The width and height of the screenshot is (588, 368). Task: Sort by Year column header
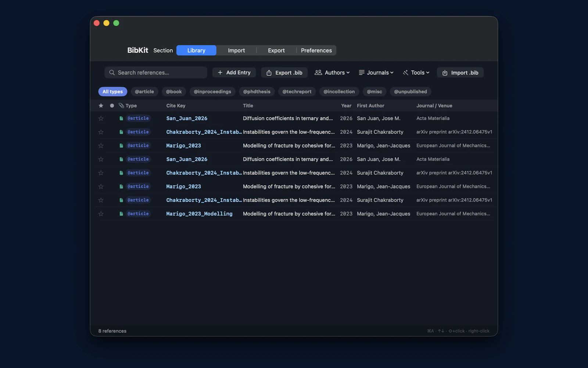click(346, 106)
